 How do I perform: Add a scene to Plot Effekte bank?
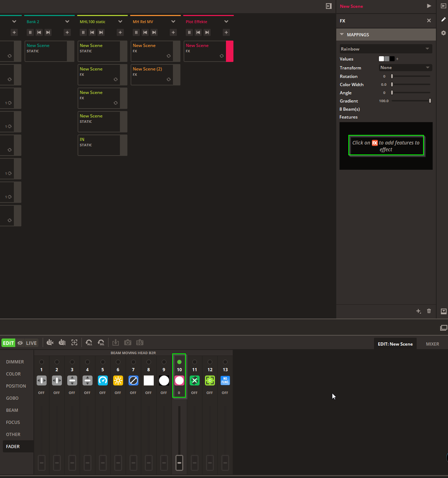(226, 32)
